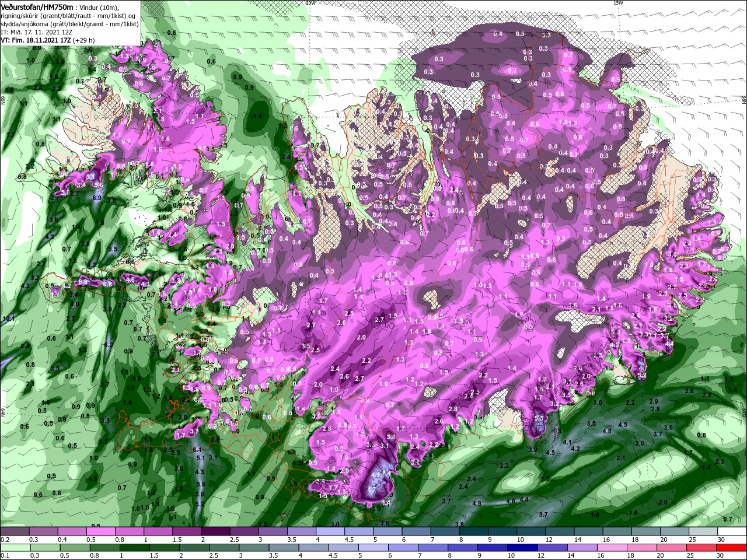This screenshot has width=747, height=560.
Task: Click the 'slydda/snjókoma' description line
Action: pyautogui.click(x=69, y=24)
